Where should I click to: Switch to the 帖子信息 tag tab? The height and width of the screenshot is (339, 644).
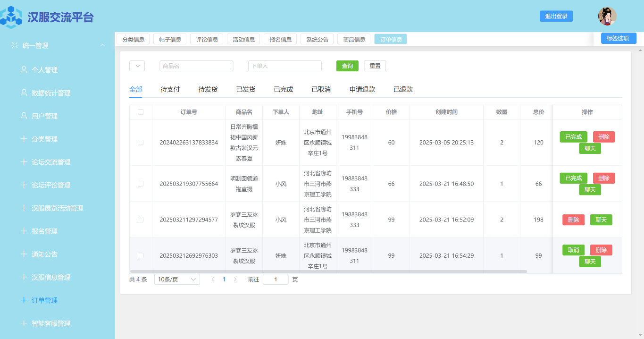(170, 39)
